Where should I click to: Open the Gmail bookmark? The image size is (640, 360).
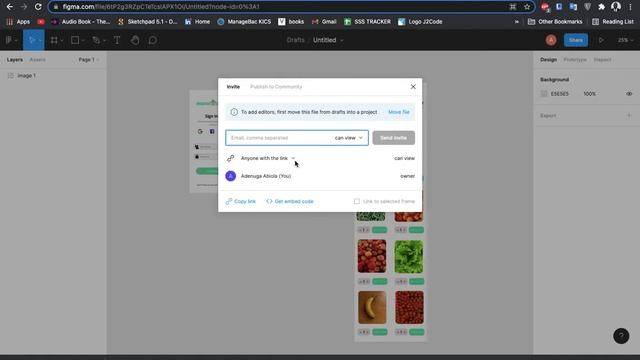(324, 22)
